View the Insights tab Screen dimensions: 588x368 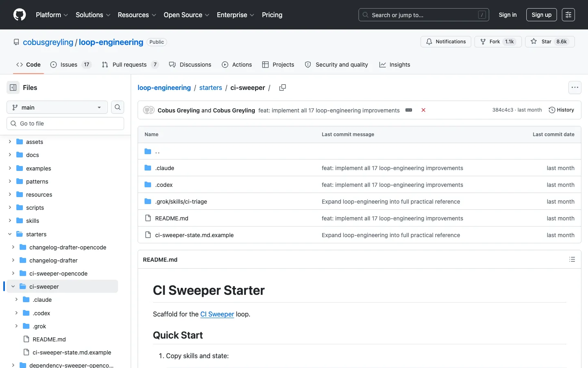click(395, 65)
